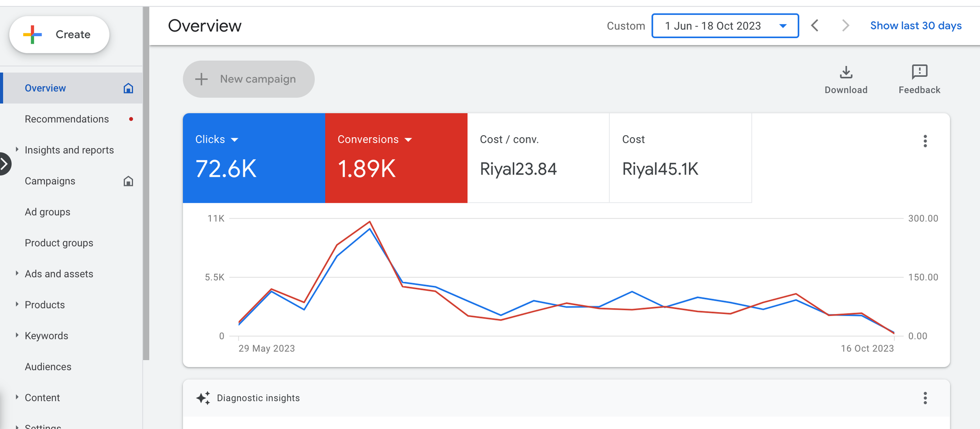Open Recommendations in sidebar

[67, 119]
